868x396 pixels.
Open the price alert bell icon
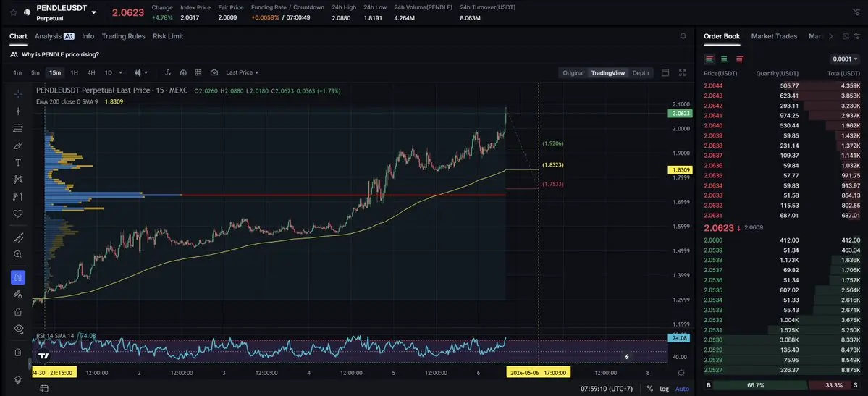click(683, 36)
